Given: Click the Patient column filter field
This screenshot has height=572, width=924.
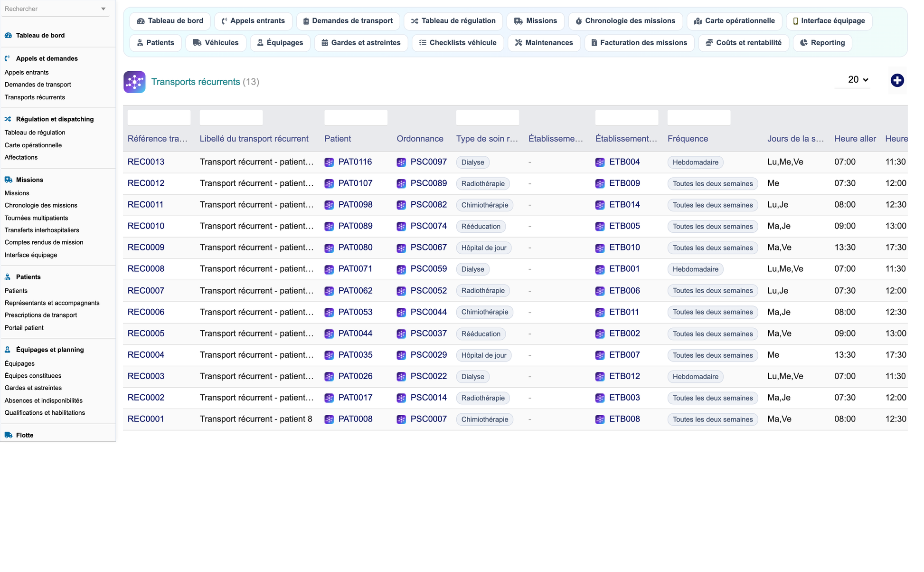Looking at the screenshot, I should (356, 117).
